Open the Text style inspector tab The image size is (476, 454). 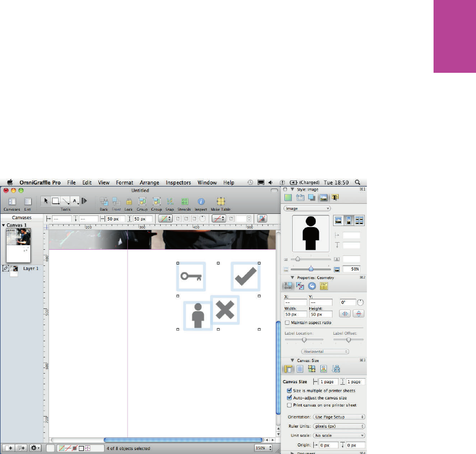[335, 198]
